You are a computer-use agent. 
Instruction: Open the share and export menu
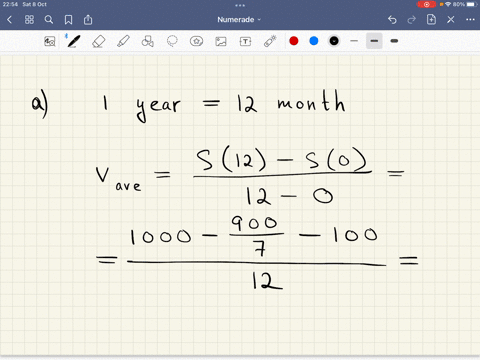click(88, 20)
